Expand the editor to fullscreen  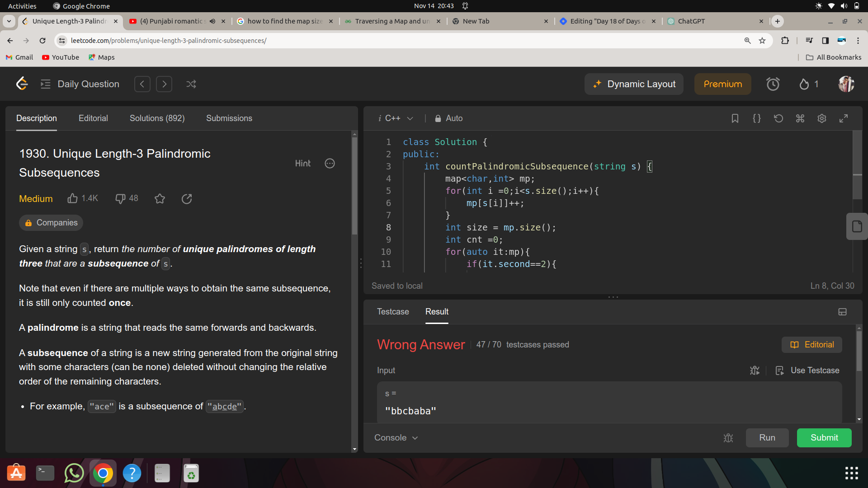coord(844,118)
